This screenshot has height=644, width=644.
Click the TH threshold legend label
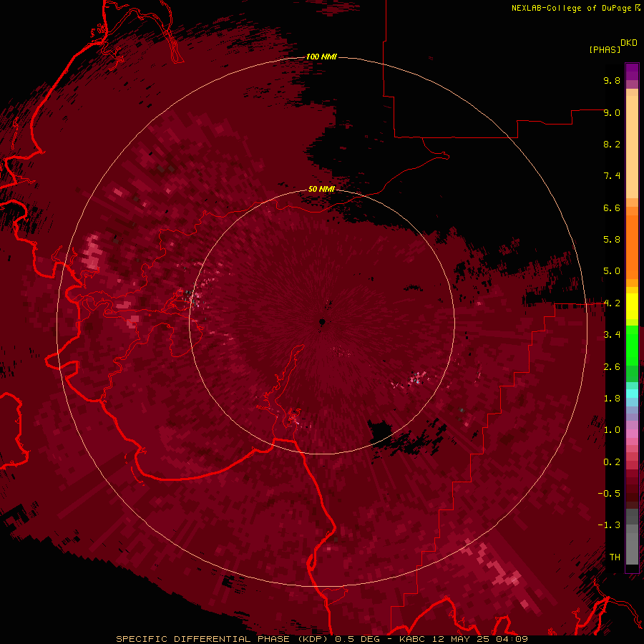point(615,557)
